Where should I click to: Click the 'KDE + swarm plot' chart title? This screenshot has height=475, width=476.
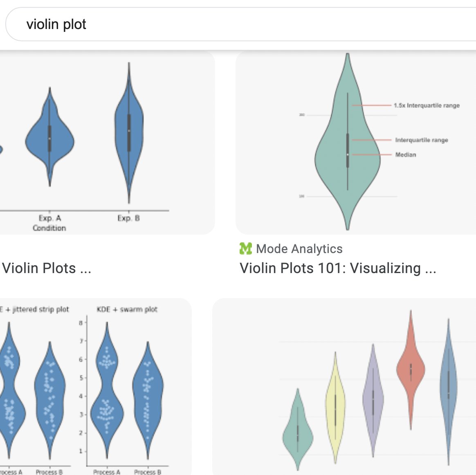click(127, 309)
